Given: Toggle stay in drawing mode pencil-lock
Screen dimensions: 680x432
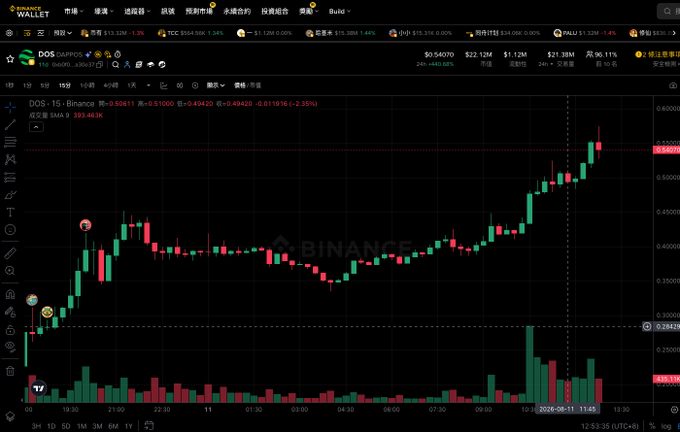Looking at the screenshot, I should point(10,312).
